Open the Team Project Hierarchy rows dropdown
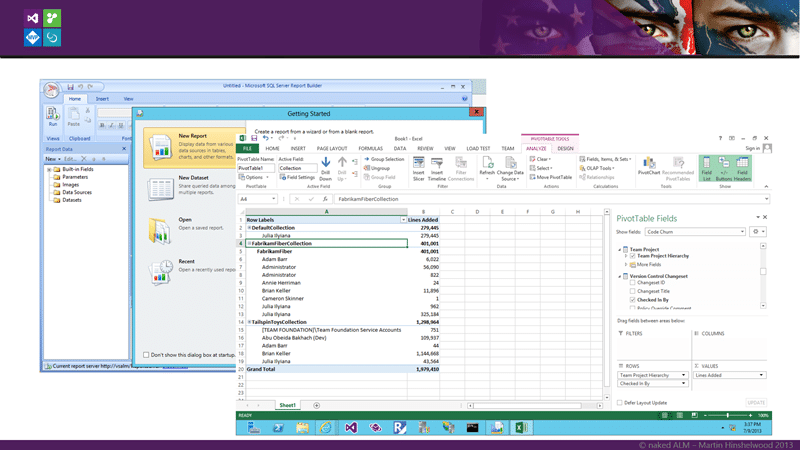This screenshot has width=800, height=450. point(683,375)
